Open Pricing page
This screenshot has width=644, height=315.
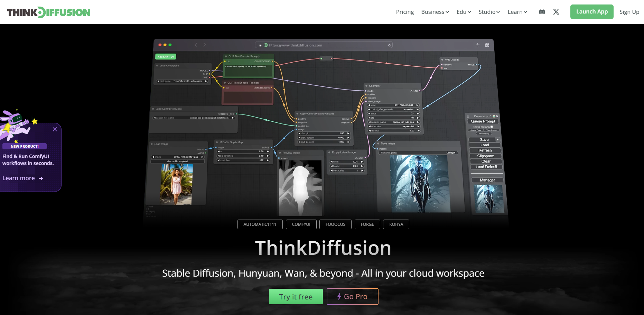point(405,12)
